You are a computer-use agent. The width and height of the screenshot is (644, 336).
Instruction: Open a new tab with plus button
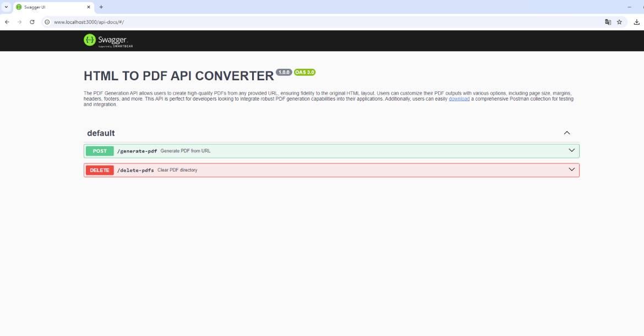pyautogui.click(x=101, y=7)
